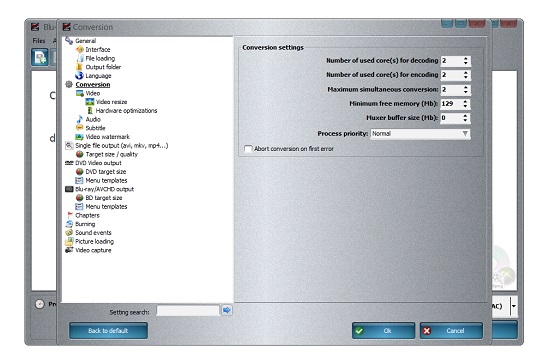Click the Single file output icon
The image size is (550, 364).
pos(69,145)
